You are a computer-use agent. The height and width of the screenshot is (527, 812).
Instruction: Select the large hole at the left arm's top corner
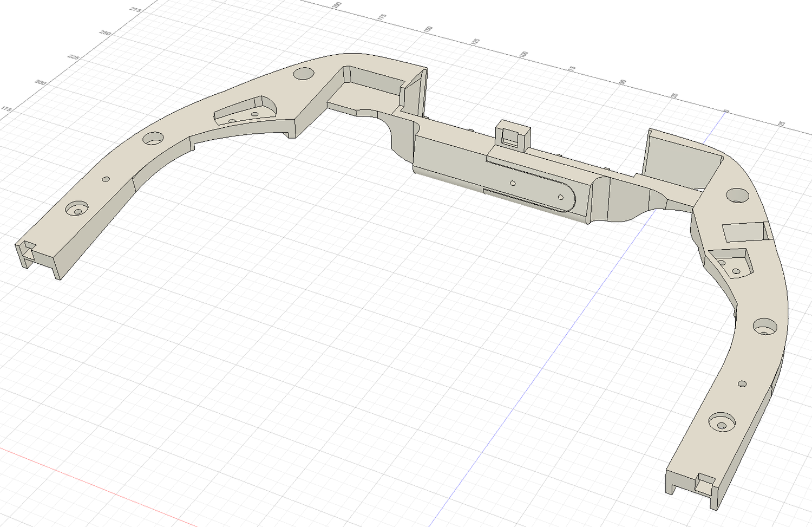tap(304, 73)
